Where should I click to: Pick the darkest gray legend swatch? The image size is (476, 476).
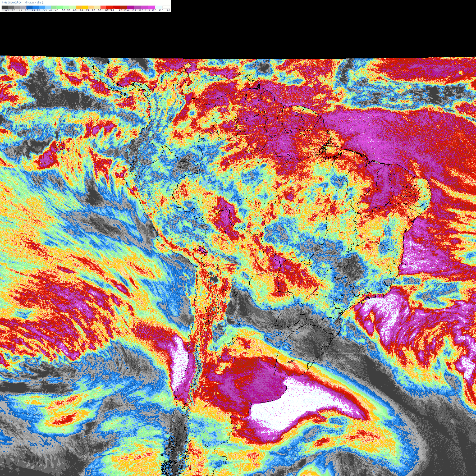[4, 7]
